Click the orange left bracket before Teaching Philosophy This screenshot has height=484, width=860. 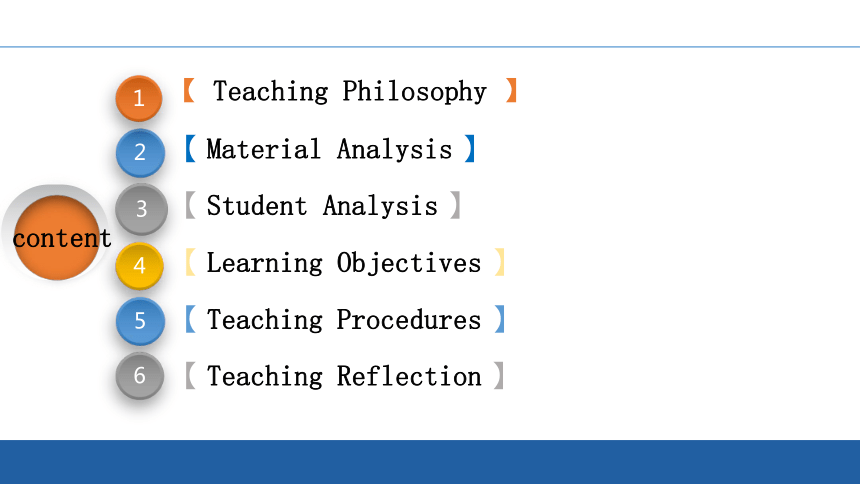point(189,90)
